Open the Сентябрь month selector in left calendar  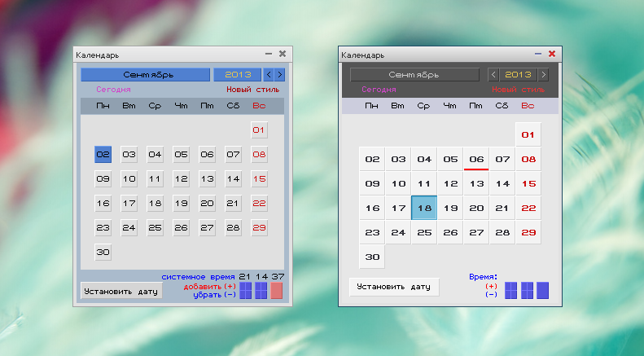[x=145, y=75]
